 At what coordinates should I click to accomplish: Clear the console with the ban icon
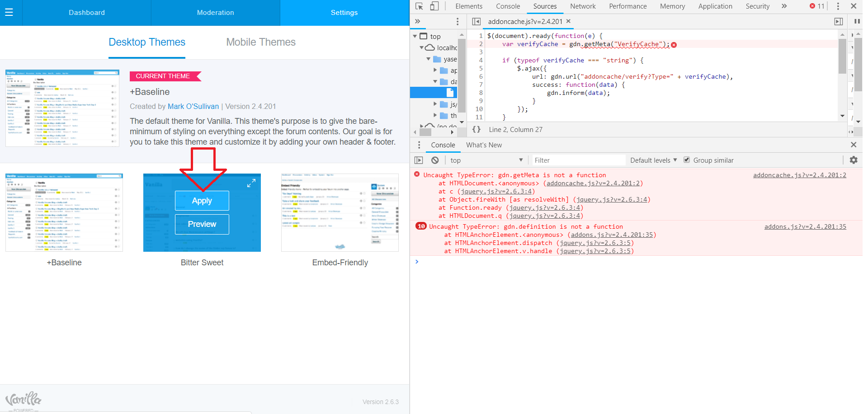(x=435, y=160)
